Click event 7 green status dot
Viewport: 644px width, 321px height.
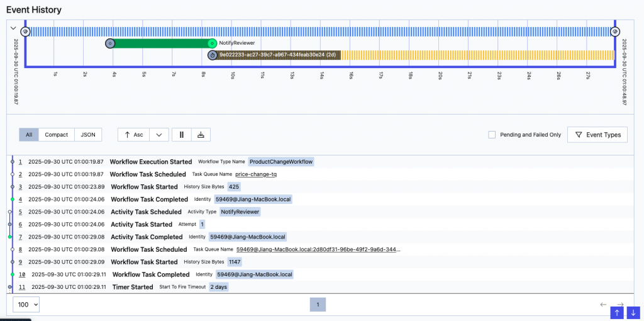(x=9, y=237)
